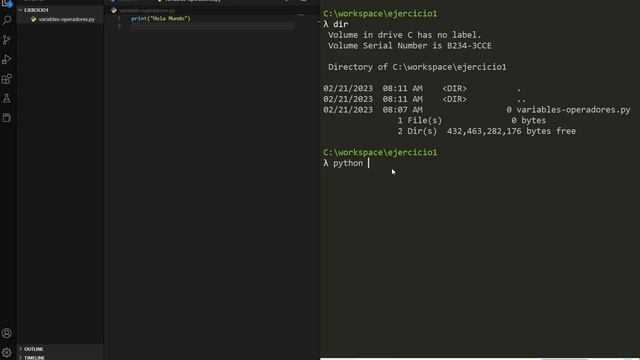Screen dimensions: 640x360
Task: Click "1 File(s)" summary in terminal
Action: point(420,120)
